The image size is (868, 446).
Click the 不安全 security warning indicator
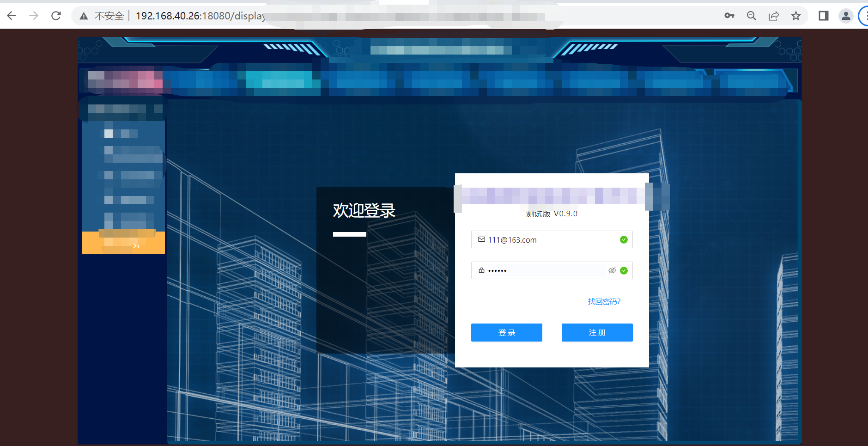[x=109, y=15]
